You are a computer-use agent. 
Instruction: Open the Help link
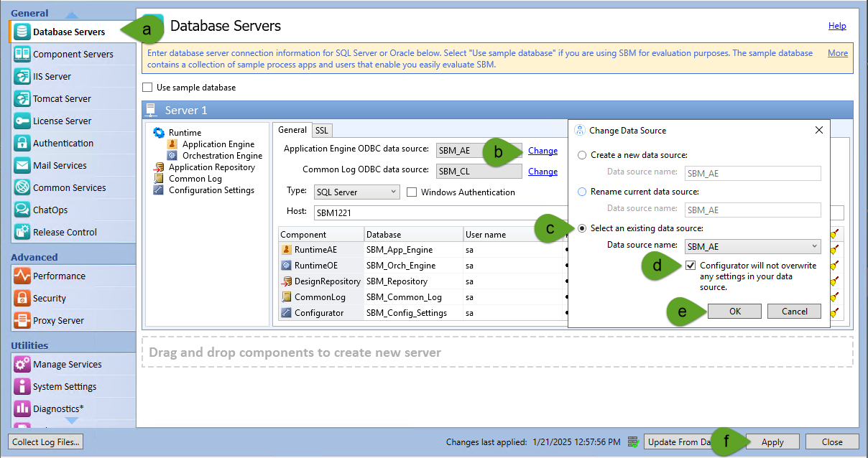(x=837, y=26)
